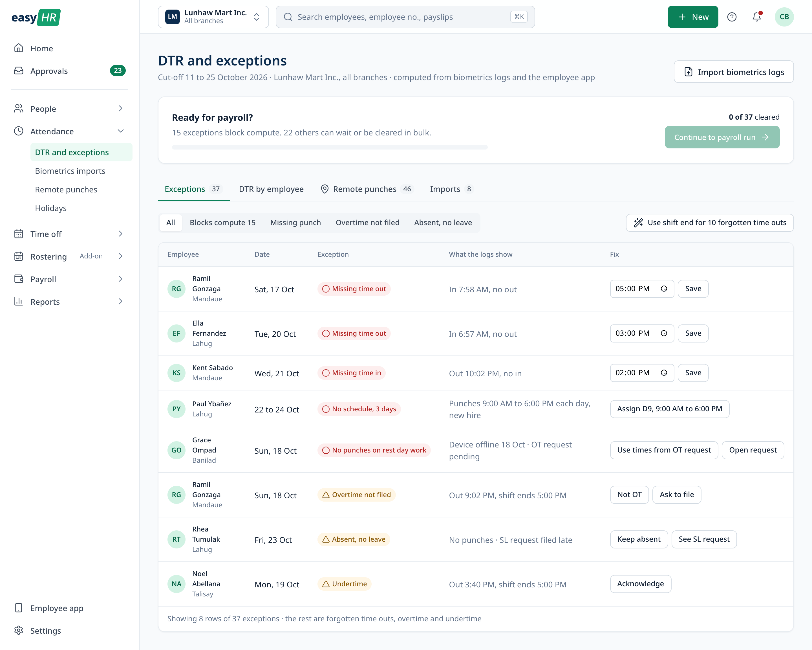Click the NA avatar for Noel Abellana
812x650 pixels.
176,584
